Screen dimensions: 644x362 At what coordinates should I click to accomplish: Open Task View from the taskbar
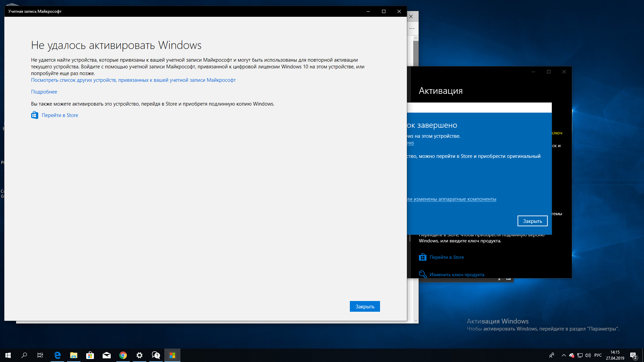[40, 355]
